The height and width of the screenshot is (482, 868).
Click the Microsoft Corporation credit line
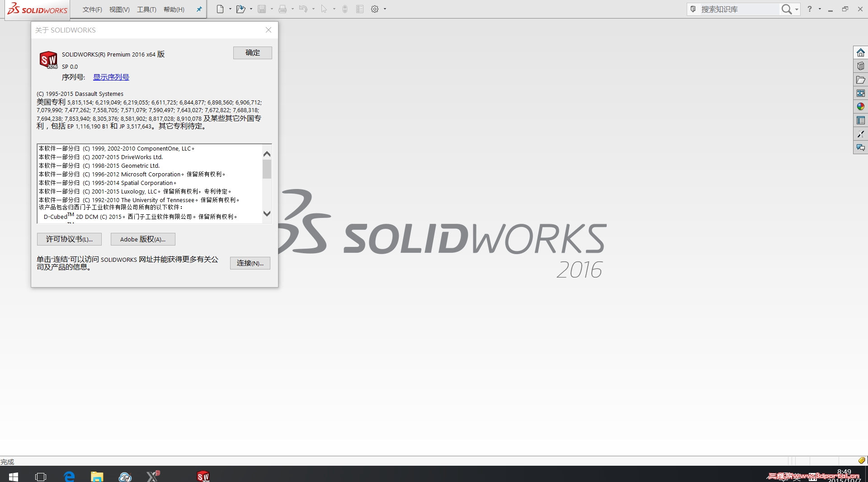(x=132, y=175)
